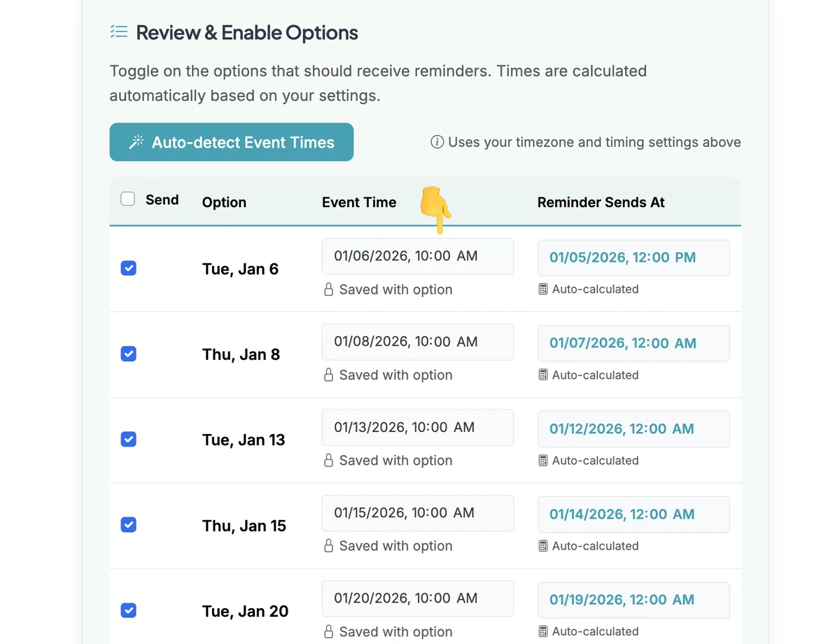Click the checklist icon beside Review & Enable Options
This screenshot has width=840, height=644.
click(119, 32)
